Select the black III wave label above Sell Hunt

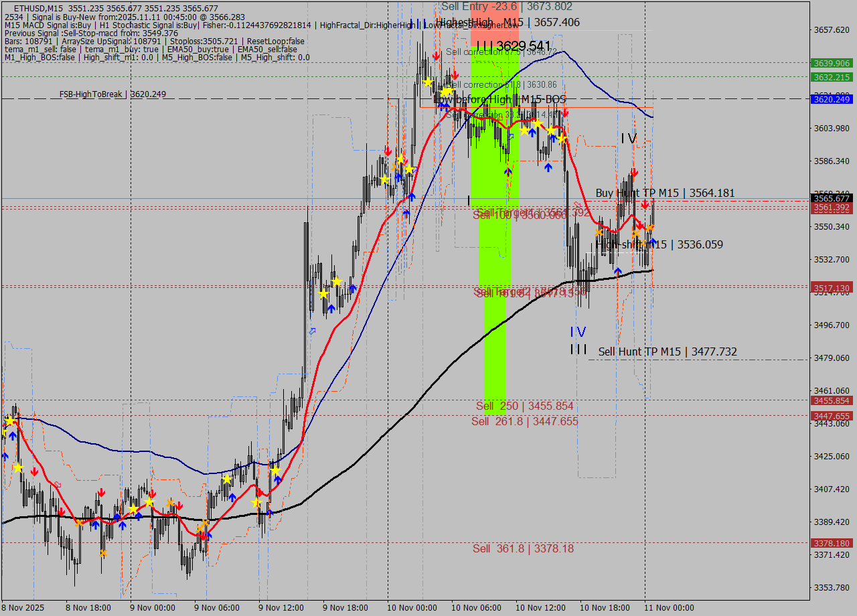click(578, 350)
